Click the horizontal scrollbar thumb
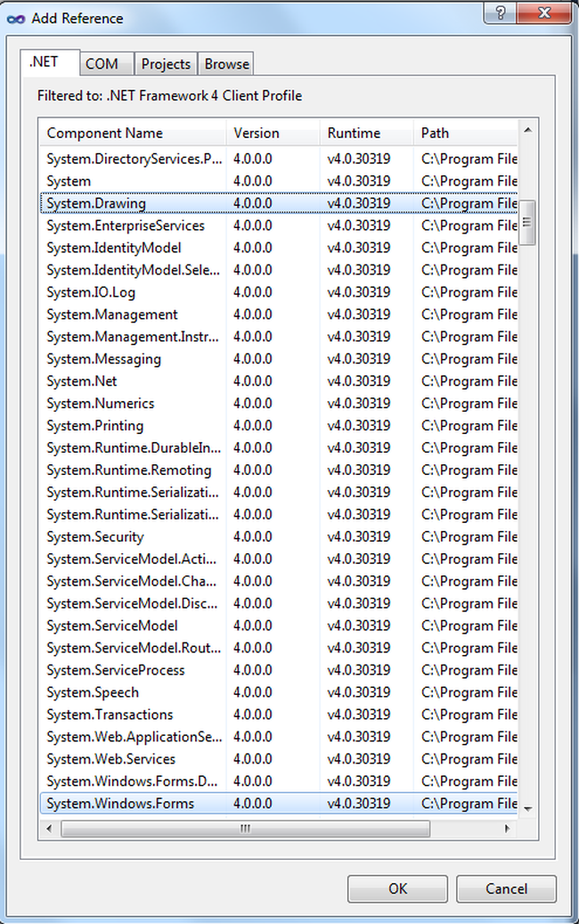The image size is (579, 924). point(246,829)
